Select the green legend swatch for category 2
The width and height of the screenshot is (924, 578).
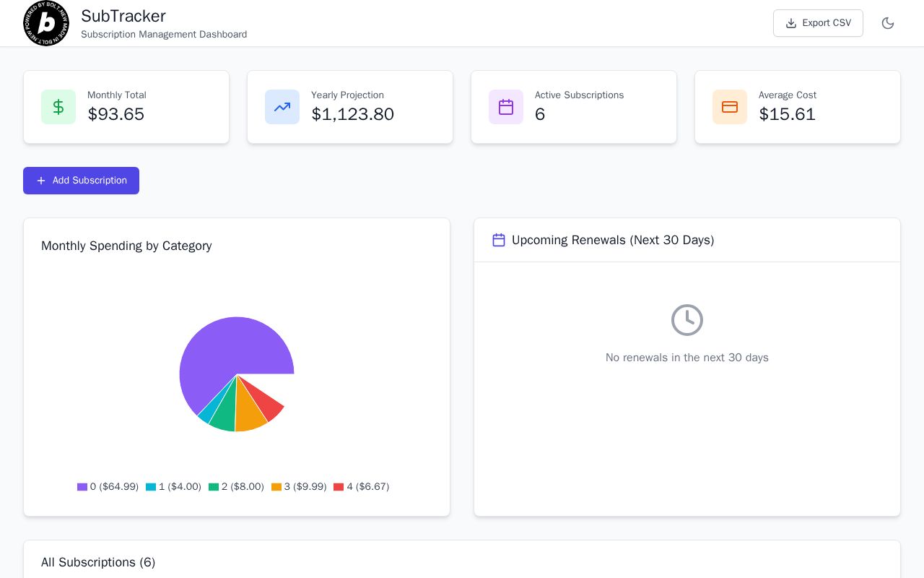point(214,487)
